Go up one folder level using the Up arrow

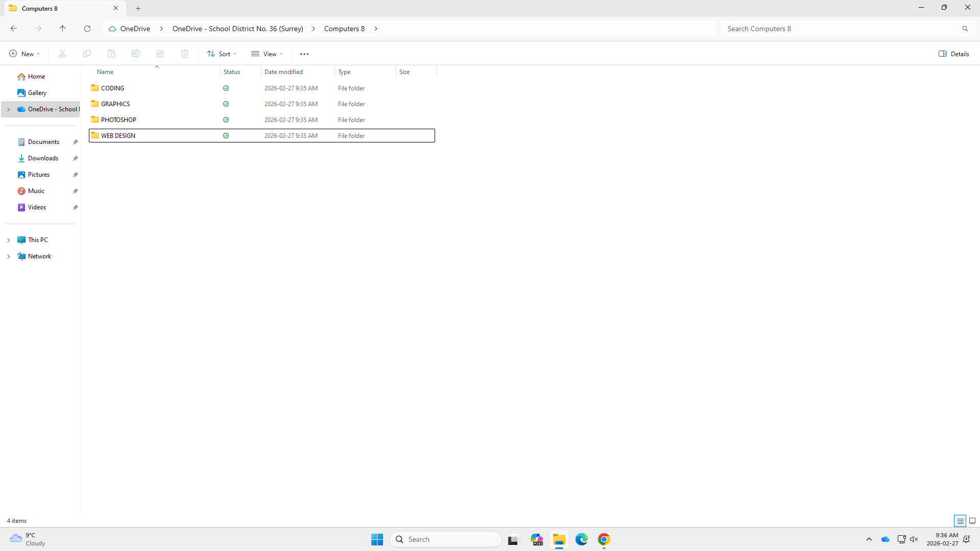63,29
